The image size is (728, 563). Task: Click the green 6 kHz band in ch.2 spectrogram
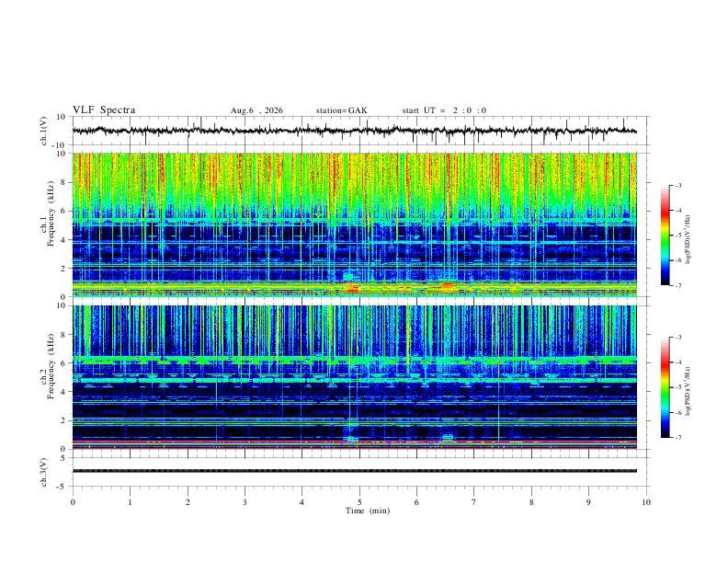355,361
